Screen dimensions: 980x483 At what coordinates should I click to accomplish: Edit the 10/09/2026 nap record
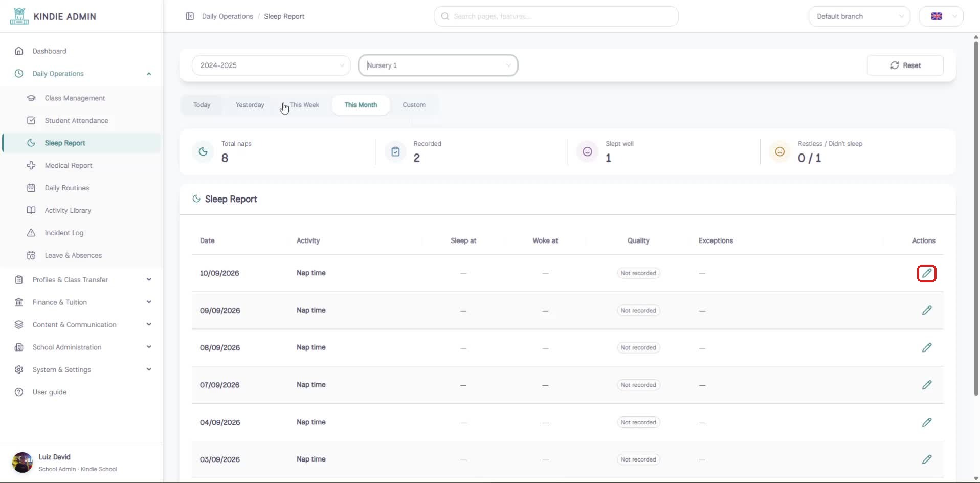[927, 273]
